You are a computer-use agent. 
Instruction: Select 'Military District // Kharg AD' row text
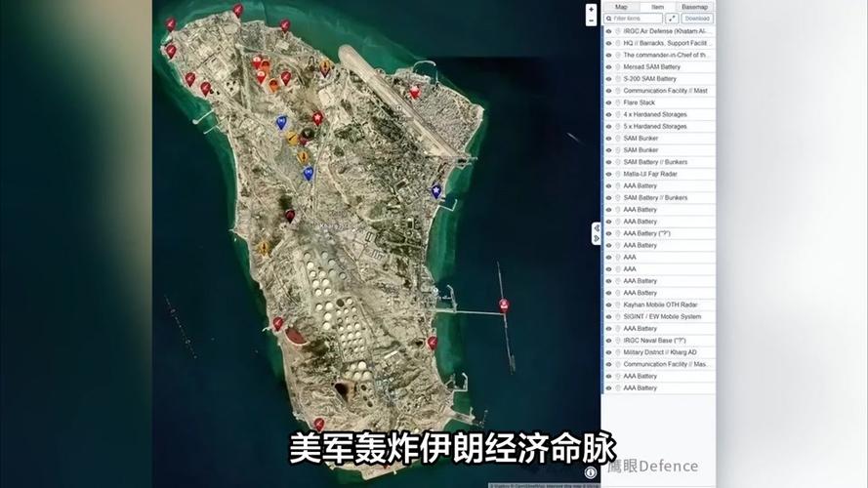pos(660,352)
